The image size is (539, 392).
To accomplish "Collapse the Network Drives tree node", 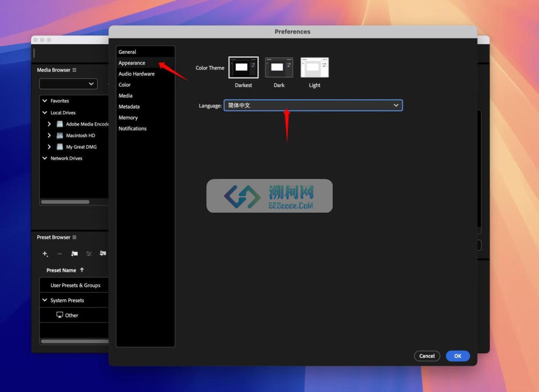I will pyautogui.click(x=45, y=158).
